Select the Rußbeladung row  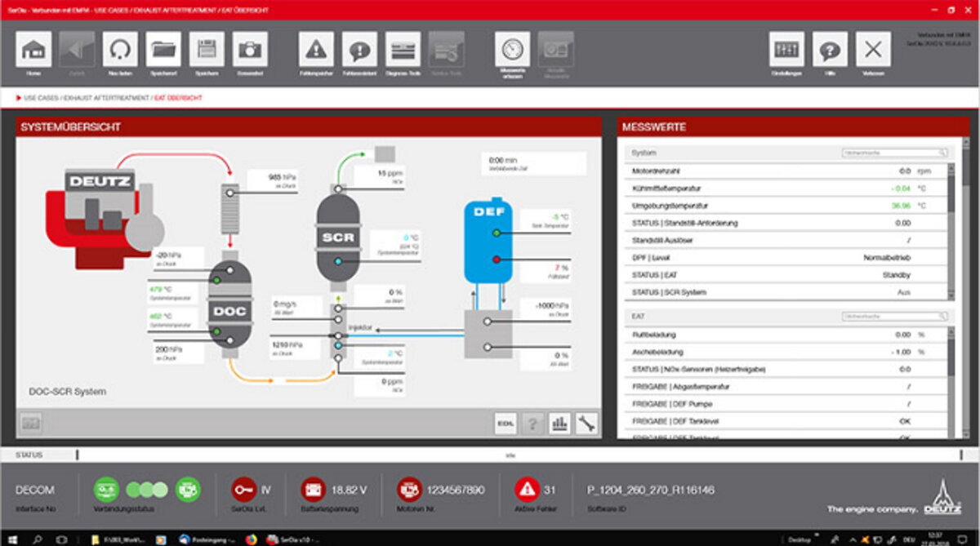(785, 335)
